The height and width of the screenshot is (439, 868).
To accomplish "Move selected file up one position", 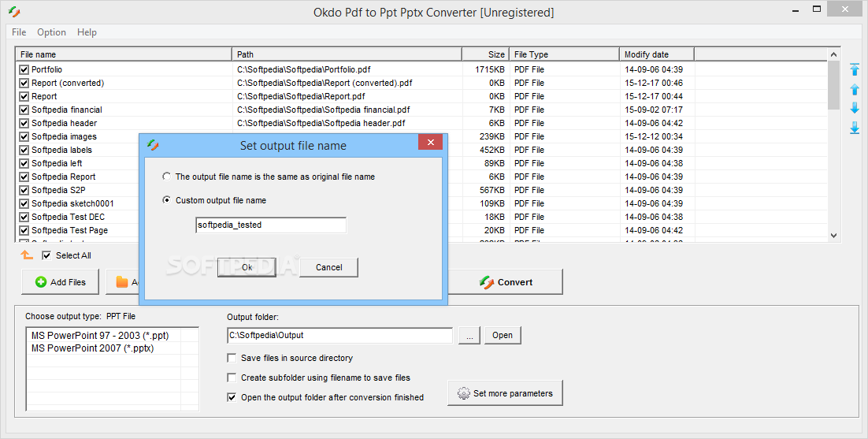I will pos(854,89).
